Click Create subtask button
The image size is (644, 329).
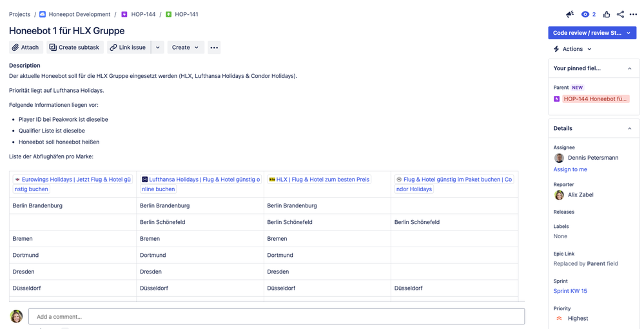75,47
